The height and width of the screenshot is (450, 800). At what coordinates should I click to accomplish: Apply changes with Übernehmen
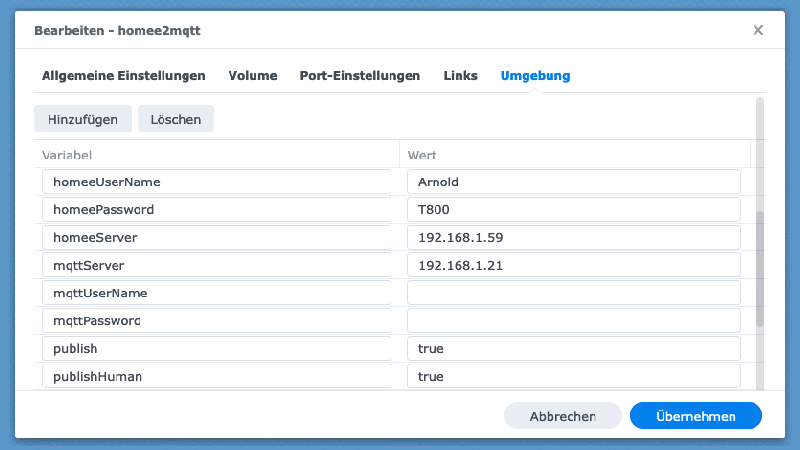click(x=695, y=416)
